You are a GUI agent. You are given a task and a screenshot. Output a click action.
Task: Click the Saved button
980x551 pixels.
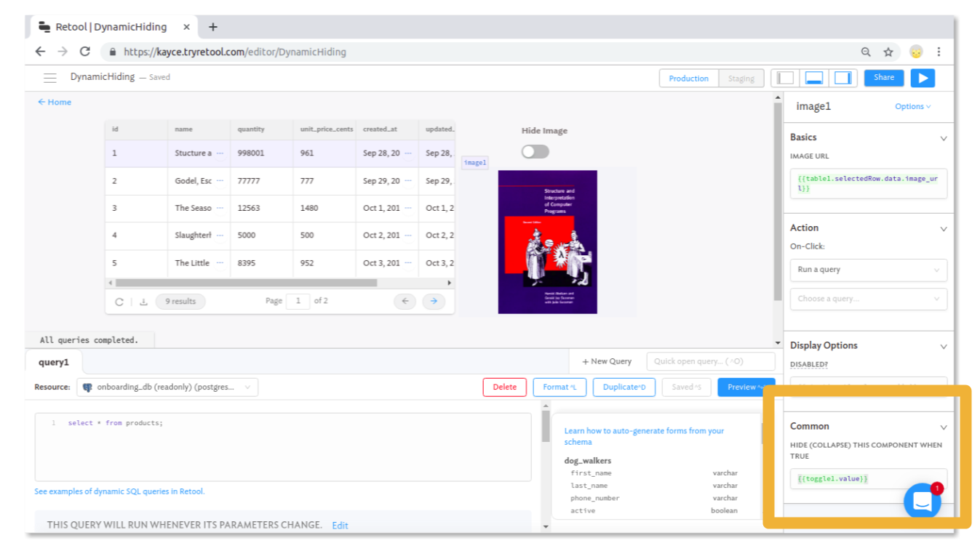[686, 387]
